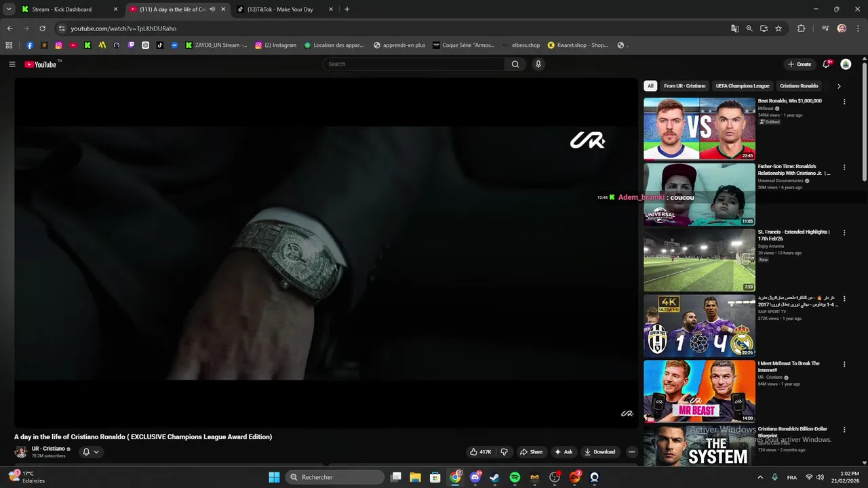Click the Ask button
This screenshot has height=488, width=868.
click(564, 452)
